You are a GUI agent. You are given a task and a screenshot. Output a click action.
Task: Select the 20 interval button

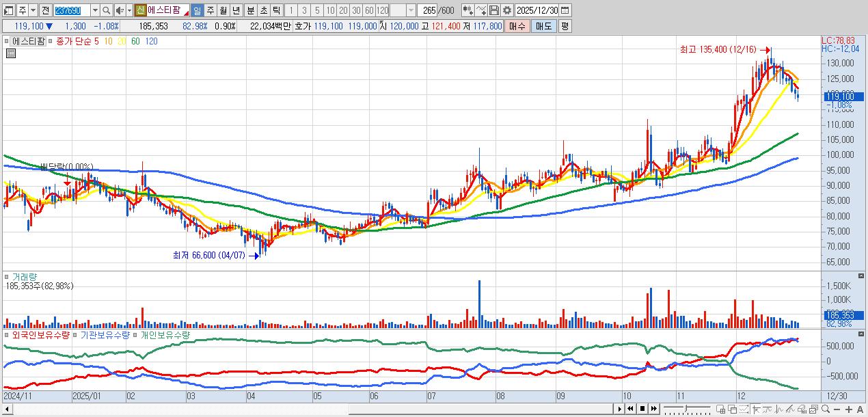(343, 10)
